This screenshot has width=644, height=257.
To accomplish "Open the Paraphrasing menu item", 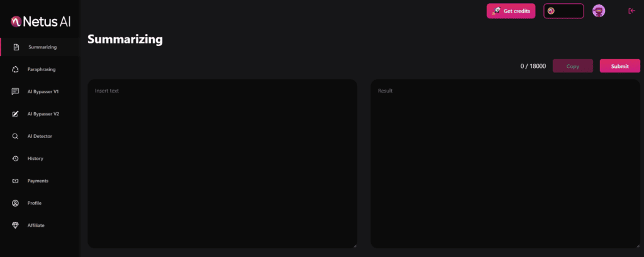I will click(x=42, y=69).
